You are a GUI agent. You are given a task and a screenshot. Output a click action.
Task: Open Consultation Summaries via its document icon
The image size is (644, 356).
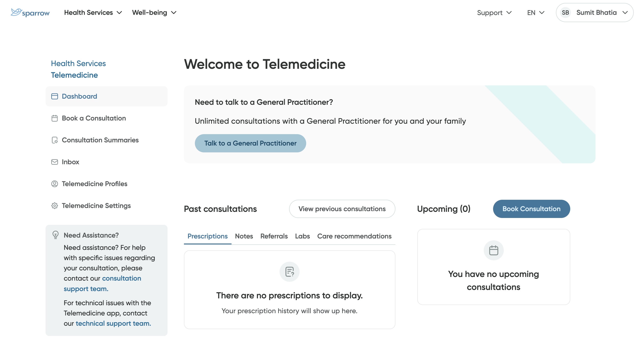tap(55, 140)
